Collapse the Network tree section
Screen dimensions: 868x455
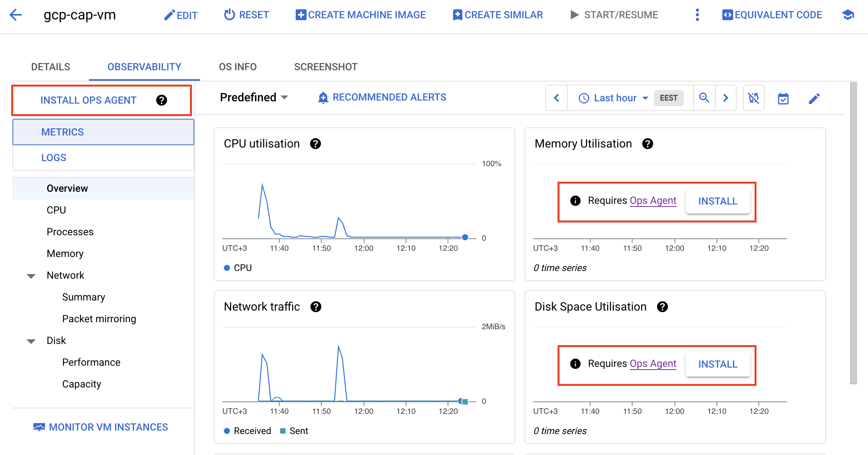pos(31,276)
